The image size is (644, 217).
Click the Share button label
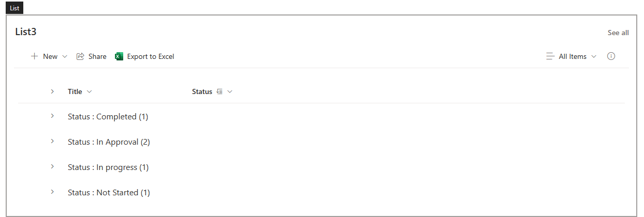97,56
